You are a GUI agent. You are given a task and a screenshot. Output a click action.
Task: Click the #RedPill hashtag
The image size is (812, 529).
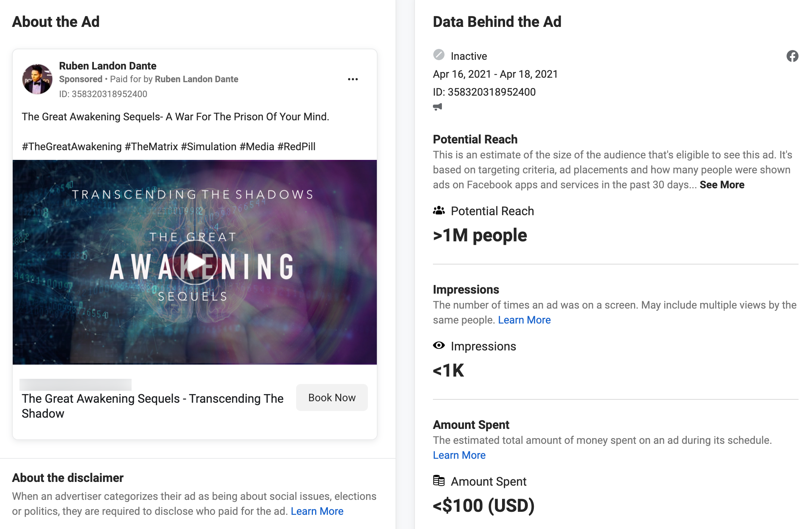pyautogui.click(x=297, y=146)
